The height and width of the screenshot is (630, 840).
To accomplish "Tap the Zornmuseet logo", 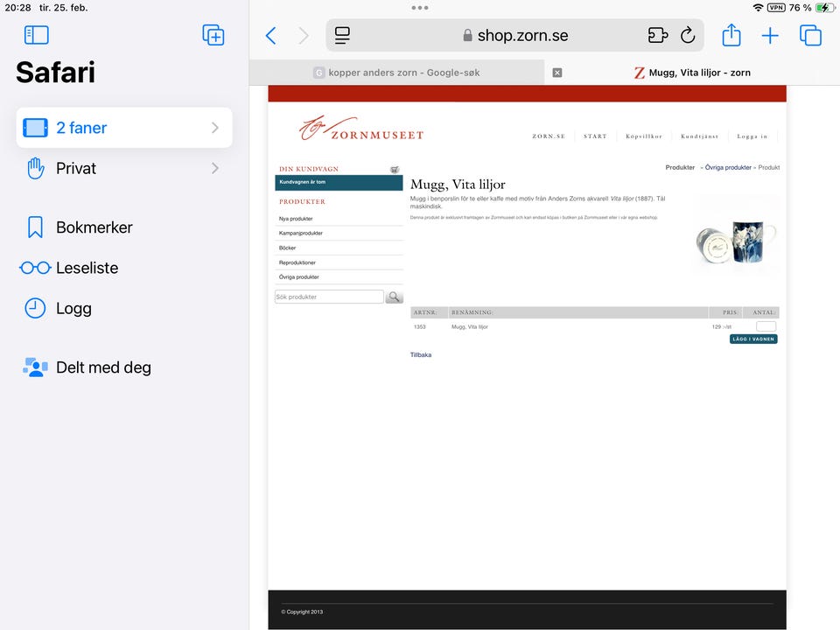I will [361, 129].
